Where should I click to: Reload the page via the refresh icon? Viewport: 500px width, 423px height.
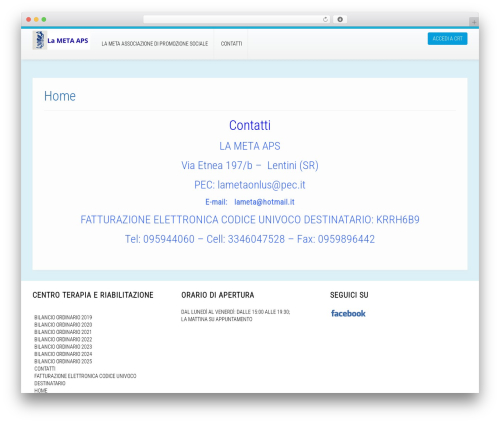pos(325,19)
